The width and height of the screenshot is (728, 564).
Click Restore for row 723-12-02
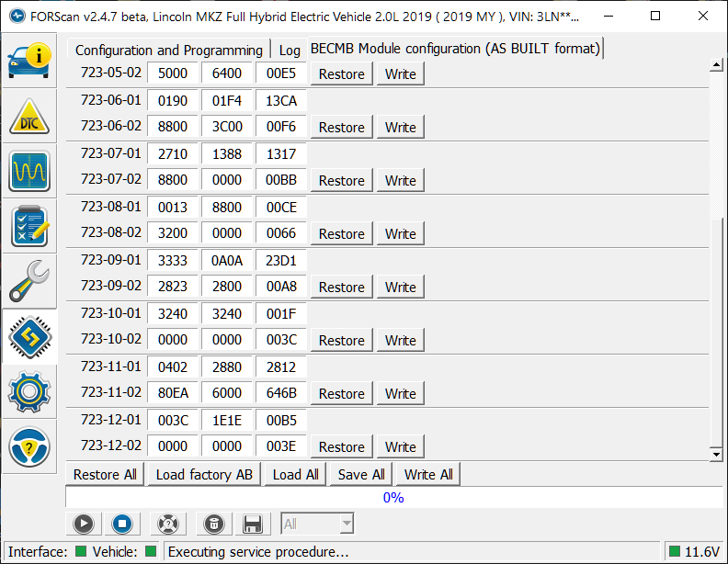pos(342,447)
